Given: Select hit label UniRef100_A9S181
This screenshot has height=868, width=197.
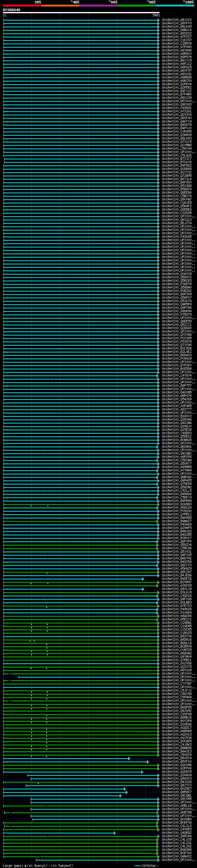Looking at the screenshot, I should click(177, 74).
